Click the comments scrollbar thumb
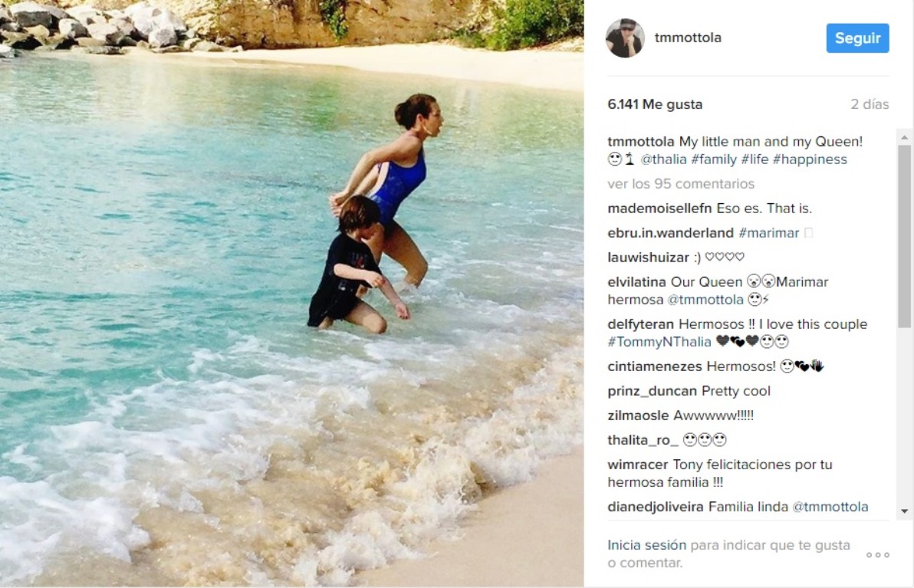Viewport: 914px width, 588px height. pos(904,236)
